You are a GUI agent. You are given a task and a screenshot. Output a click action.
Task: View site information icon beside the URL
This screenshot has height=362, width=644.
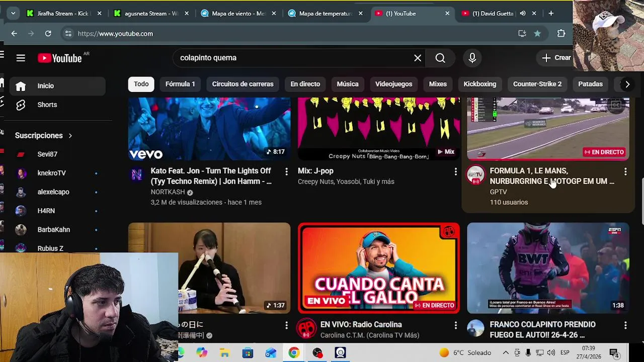pyautogui.click(x=68, y=34)
